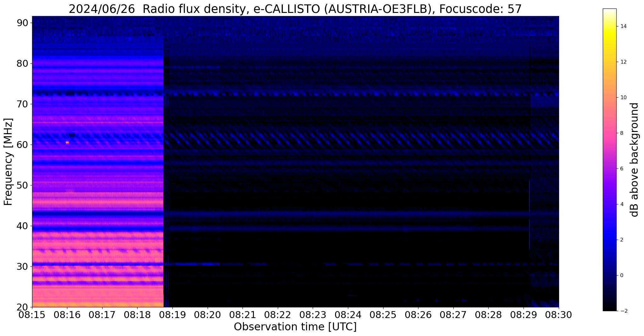Viewport: 644px width, 336px height.
Task: Click the 08:25 time tick label
Action: pos(383,315)
